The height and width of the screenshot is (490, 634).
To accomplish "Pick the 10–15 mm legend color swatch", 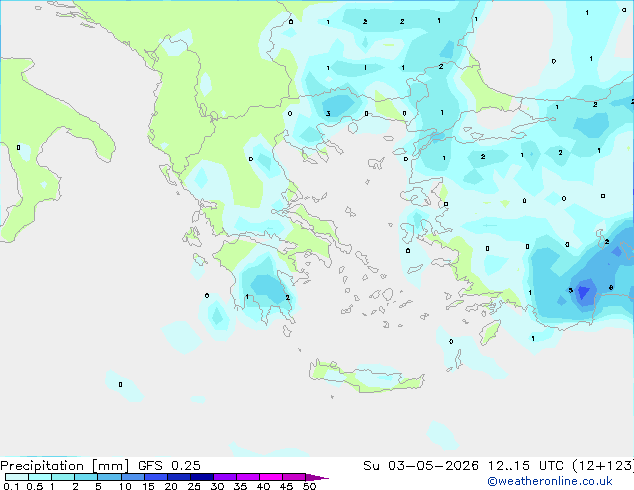I will click(132, 477).
